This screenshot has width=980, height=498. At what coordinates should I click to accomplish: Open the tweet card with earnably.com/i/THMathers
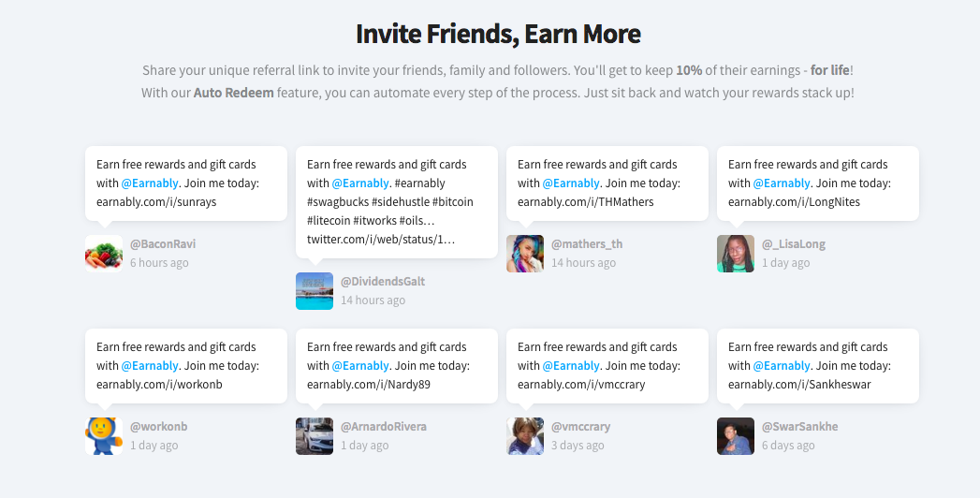pos(607,183)
